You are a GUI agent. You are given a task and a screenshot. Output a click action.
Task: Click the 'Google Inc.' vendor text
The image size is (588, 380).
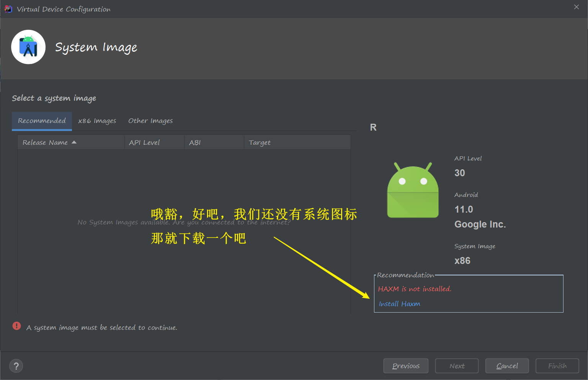click(x=480, y=224)
